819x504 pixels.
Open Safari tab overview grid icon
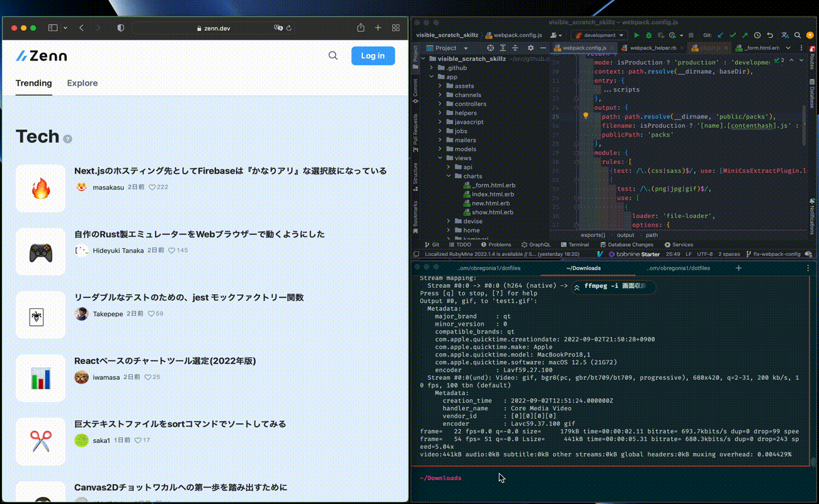tap(396, 28)
